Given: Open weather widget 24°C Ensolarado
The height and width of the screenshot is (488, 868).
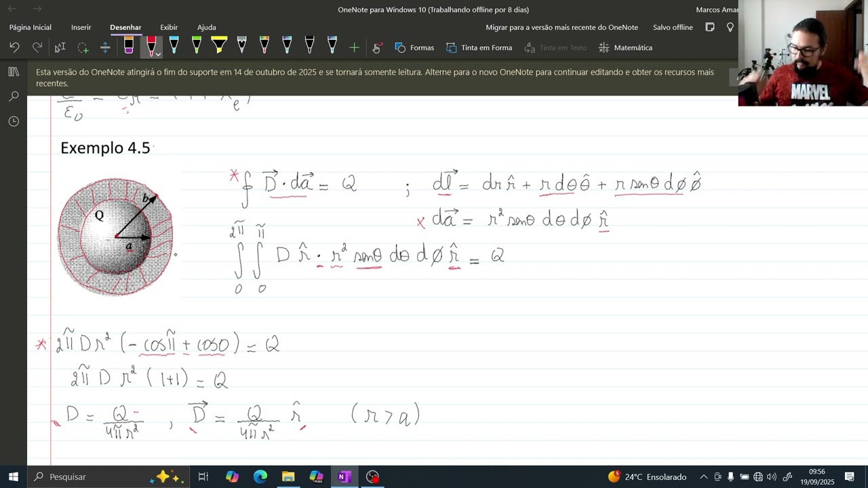Looking at the screenshot, I should (648, 476).
